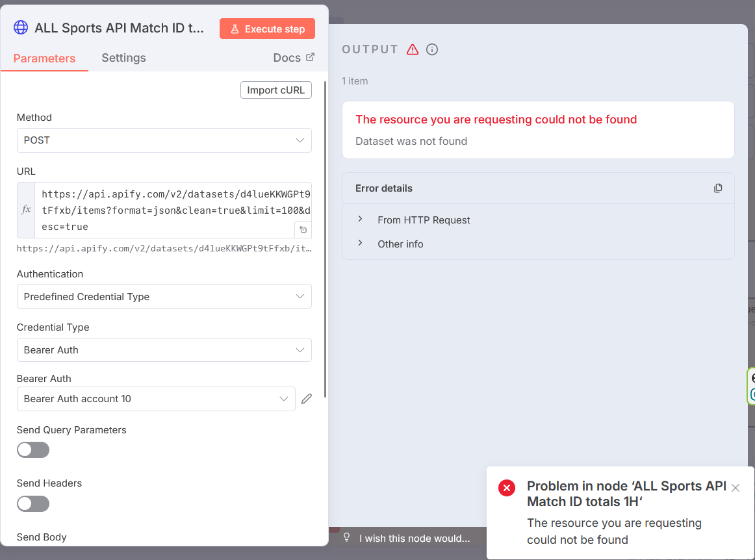Viewport: 755px width, 560px height.
Task: Open the expression editor icon in URL field
Action: (x=303, y=230)
